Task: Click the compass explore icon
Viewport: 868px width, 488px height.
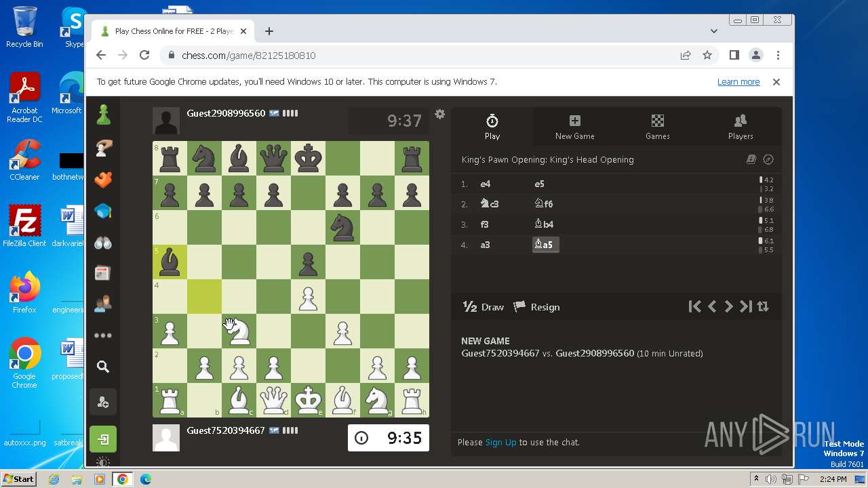Action: [768, 160]
